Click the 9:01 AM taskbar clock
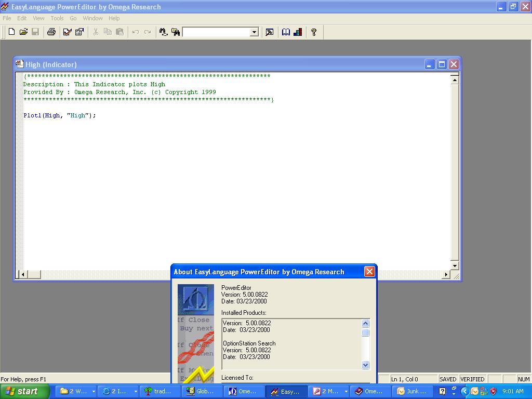Screen dimensions: 532x399 pyautogui.click(x=513, y=391)
